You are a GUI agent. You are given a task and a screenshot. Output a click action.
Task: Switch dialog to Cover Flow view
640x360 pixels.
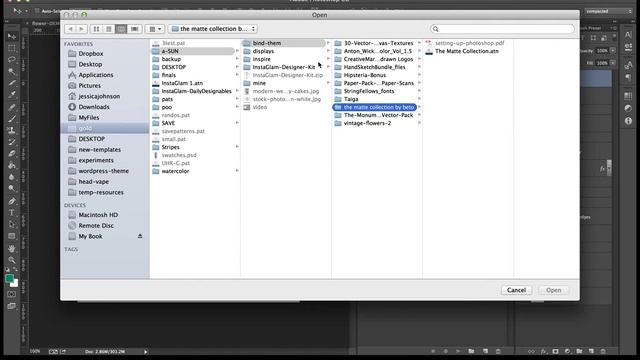[134, 29]
